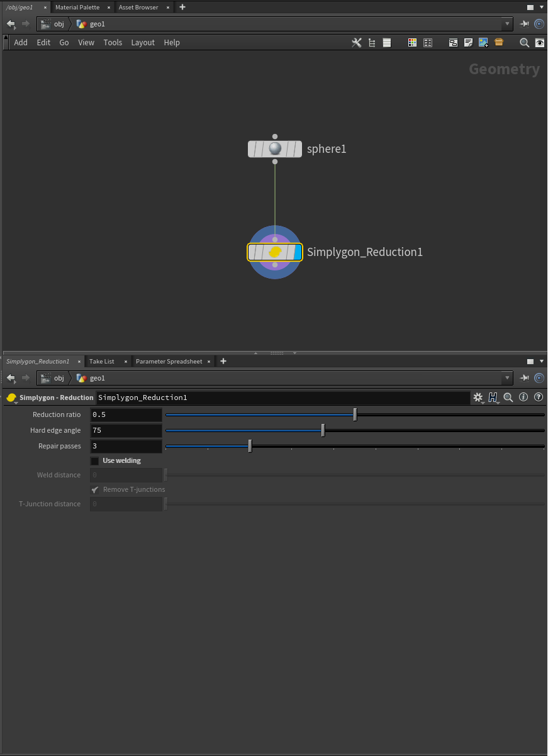548x756 pixels.
Task: Enable the Use welding checkbox
Action: coord(94,460)
